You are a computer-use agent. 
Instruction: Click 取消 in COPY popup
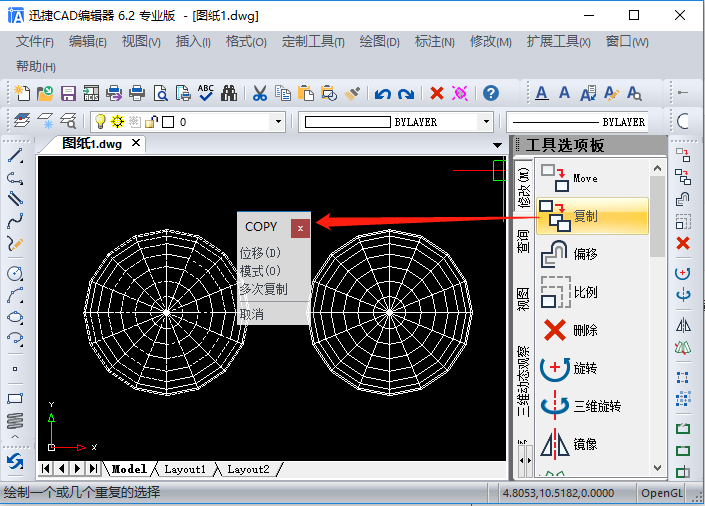click(x=252, y=314)
